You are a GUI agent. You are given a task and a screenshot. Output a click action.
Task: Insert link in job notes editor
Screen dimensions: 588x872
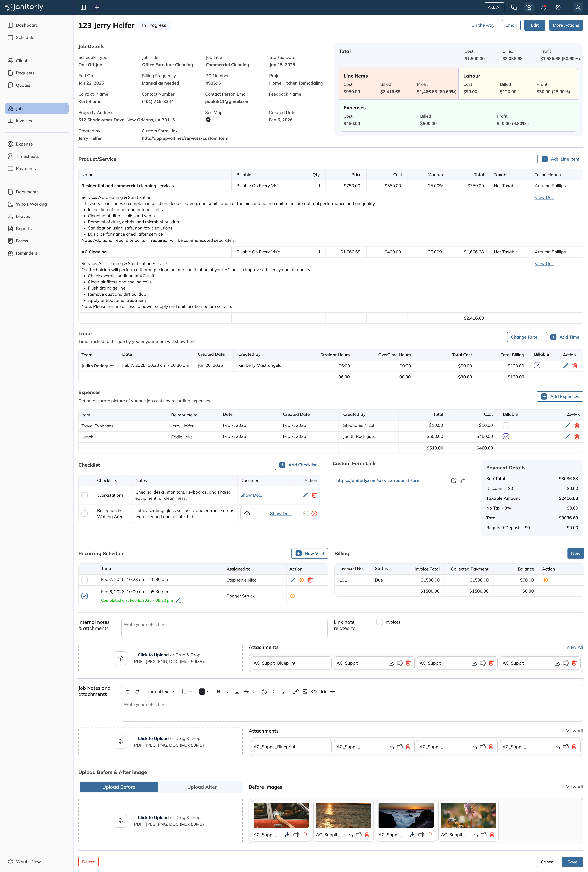click(x=296, y=692)
